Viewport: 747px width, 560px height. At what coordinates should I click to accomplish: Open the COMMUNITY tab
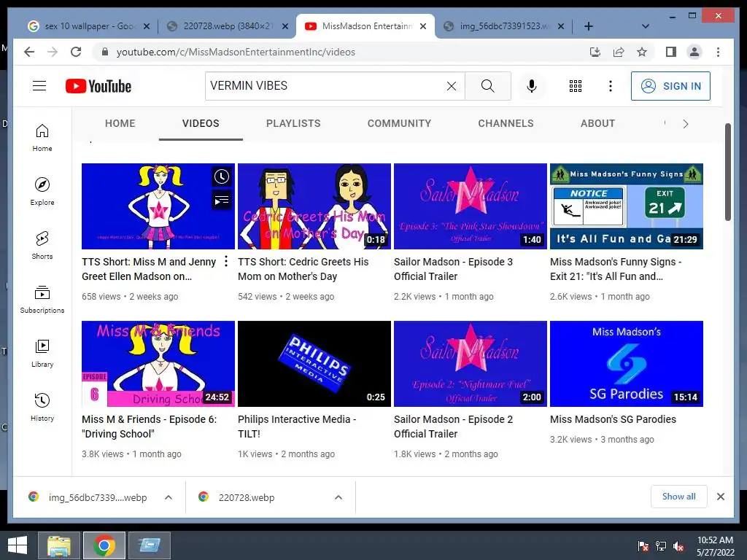tap(399, 123)
